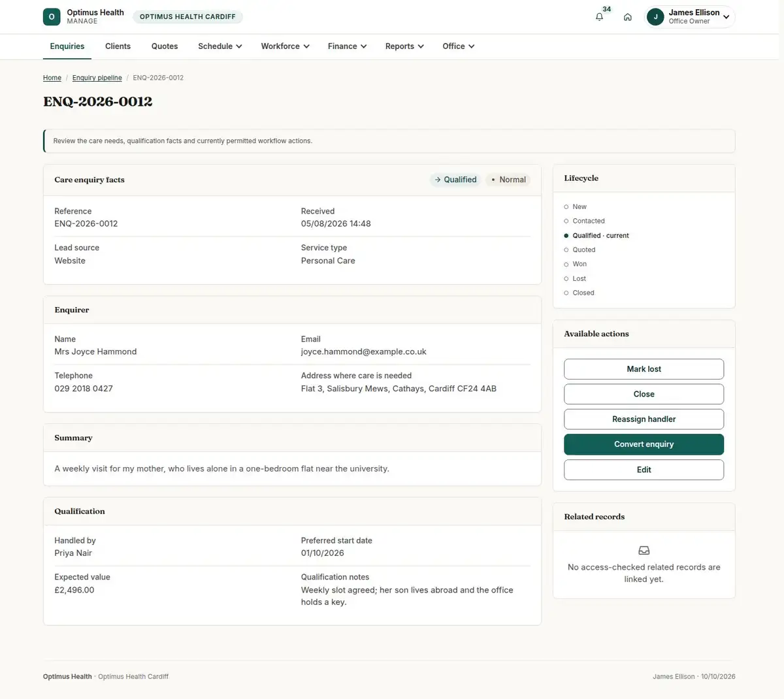Navigate to Enquiry pipeline breadcrumb

click(97, 78)
